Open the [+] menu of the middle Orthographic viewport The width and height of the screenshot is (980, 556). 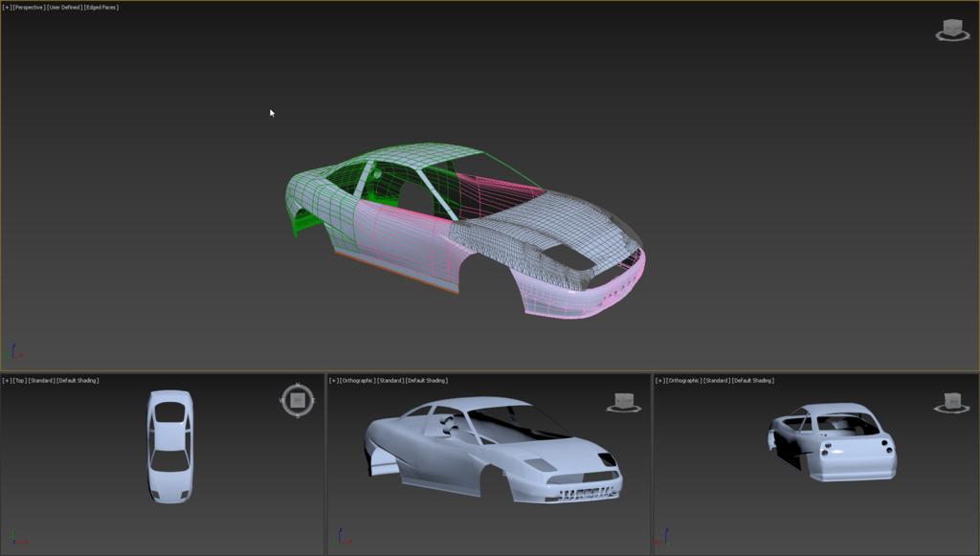point(334,381)
